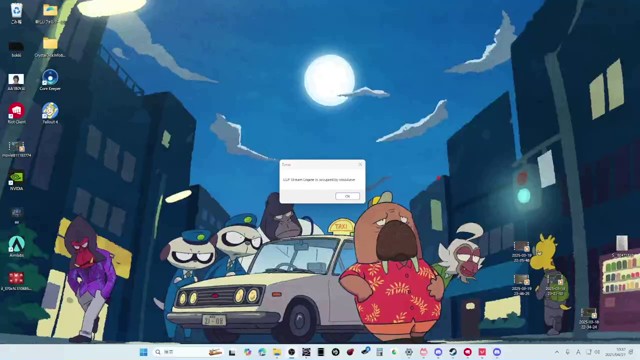The image size is (640, 360).
Task: Toggle the IME input mode indicator A
Action: [x=578, y=352]
